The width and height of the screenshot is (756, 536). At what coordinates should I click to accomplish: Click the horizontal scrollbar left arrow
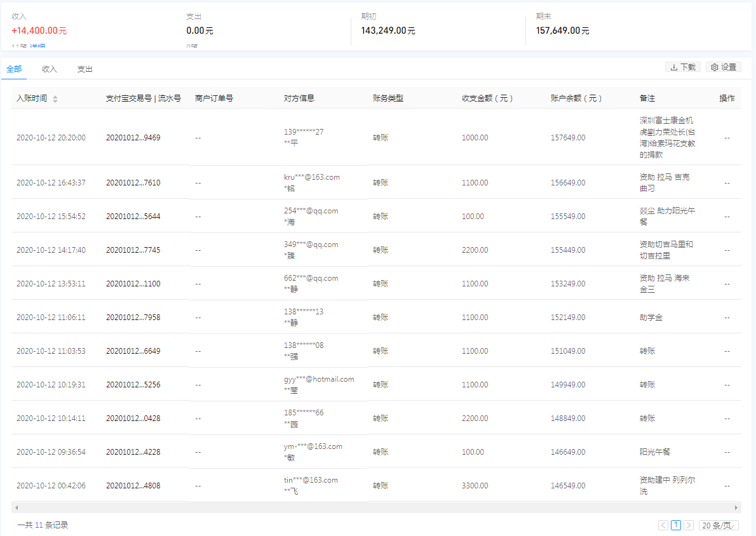(x=15, y=508)
